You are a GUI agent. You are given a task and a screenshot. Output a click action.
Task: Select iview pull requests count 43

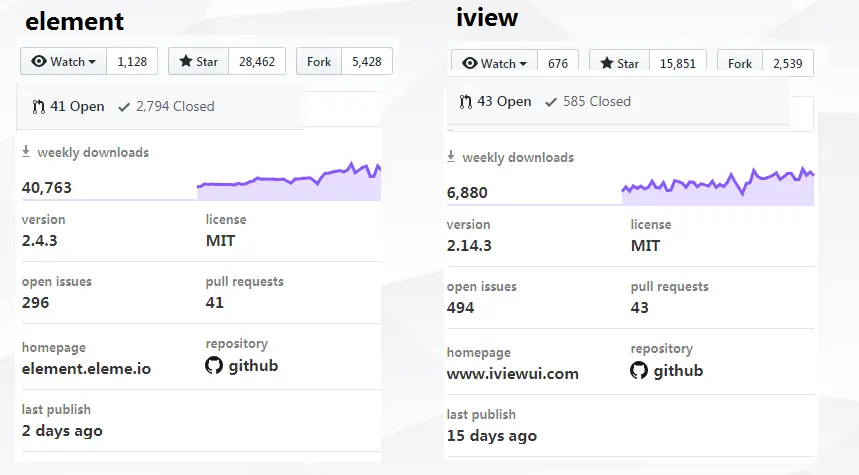click(x=639, y=307)
